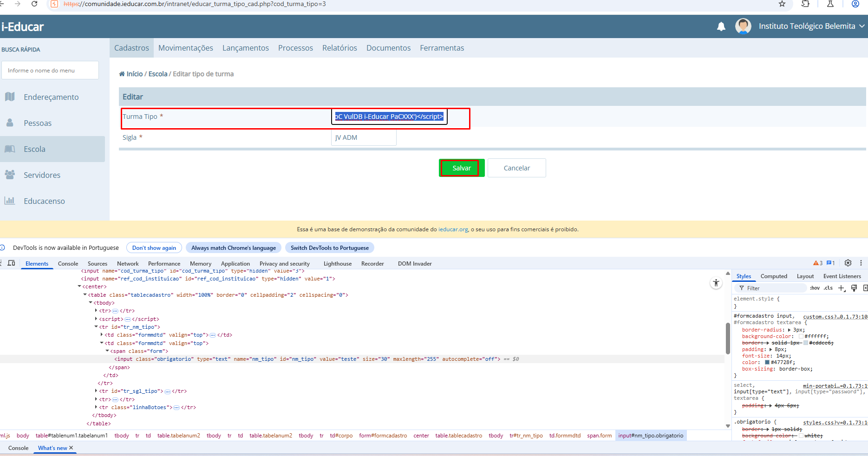Screen dimensions: 868x456
Task: Open the Chrome Labs flask icon
Action: [x=830, y=4]
